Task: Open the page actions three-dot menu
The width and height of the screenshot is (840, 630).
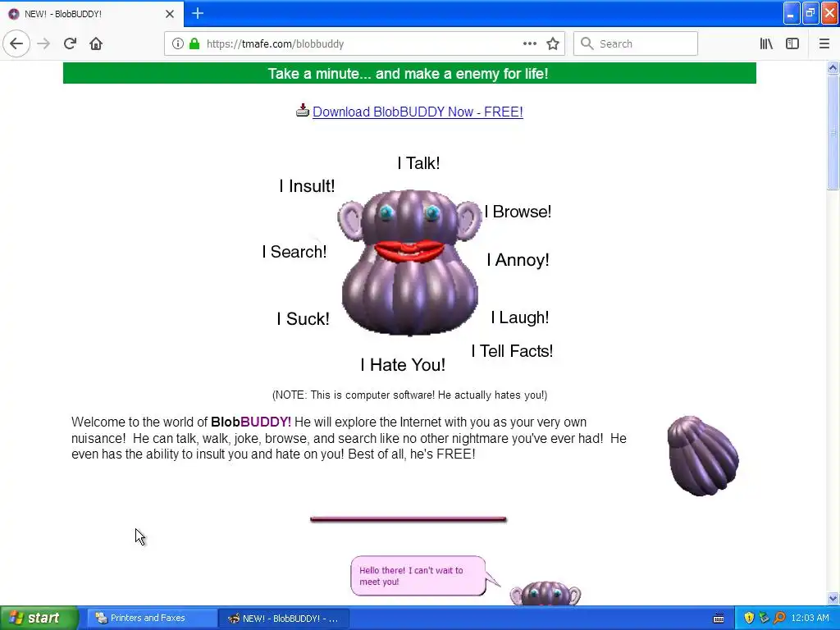Action: coord(530,43)
